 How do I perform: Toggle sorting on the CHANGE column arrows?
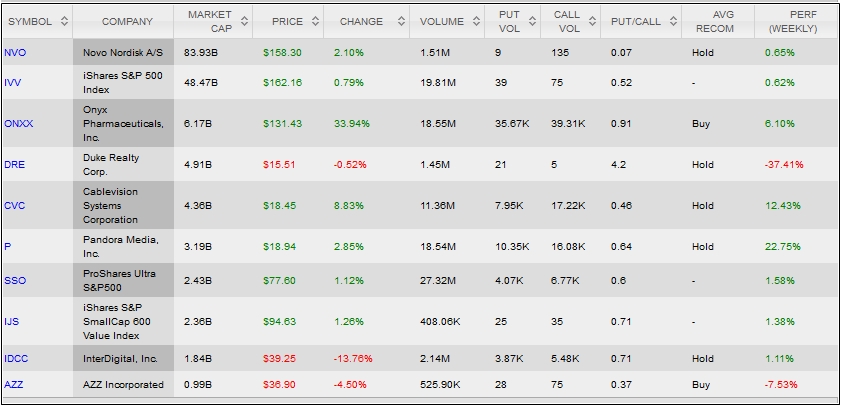(x=401, y=21)
